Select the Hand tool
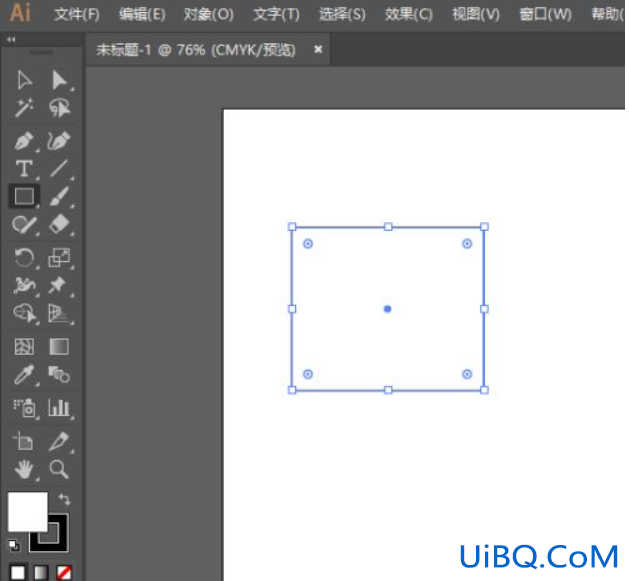 tap(24, 469)
